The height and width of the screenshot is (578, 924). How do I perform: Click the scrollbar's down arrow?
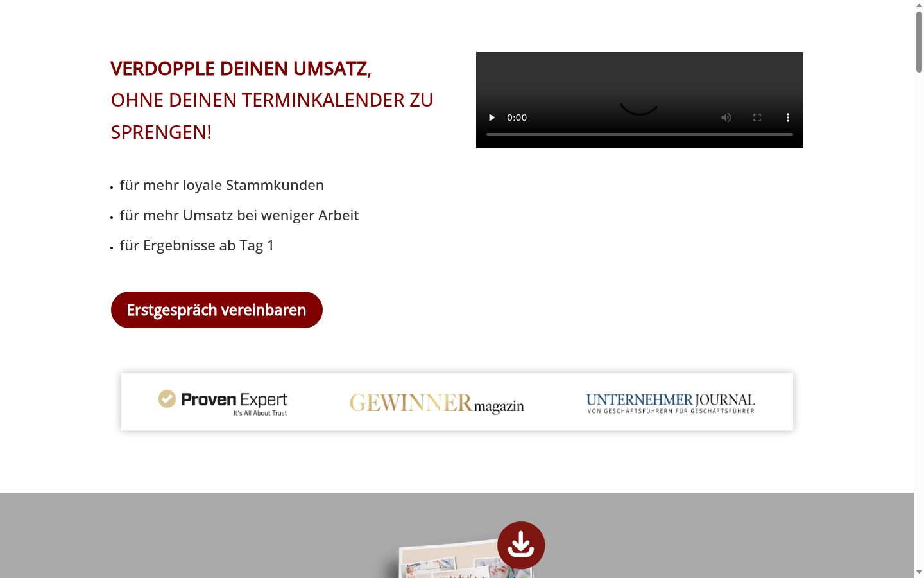(x=919, y=572)
